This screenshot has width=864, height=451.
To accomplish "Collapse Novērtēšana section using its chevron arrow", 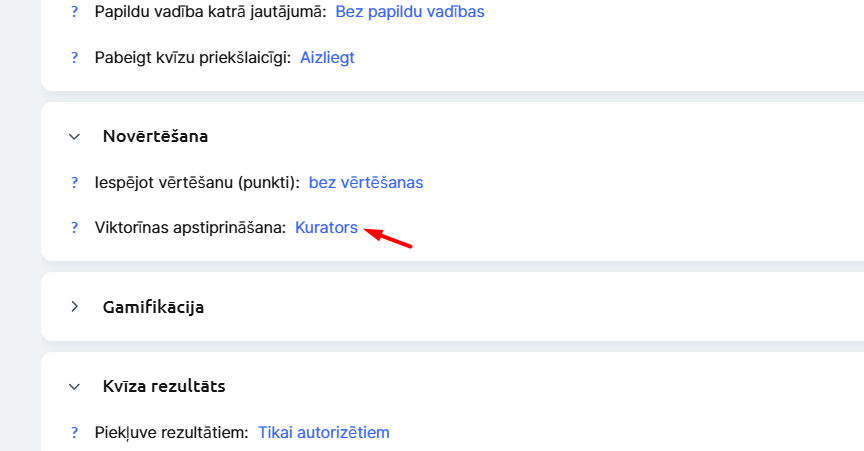I will click(x=74, y=136).
